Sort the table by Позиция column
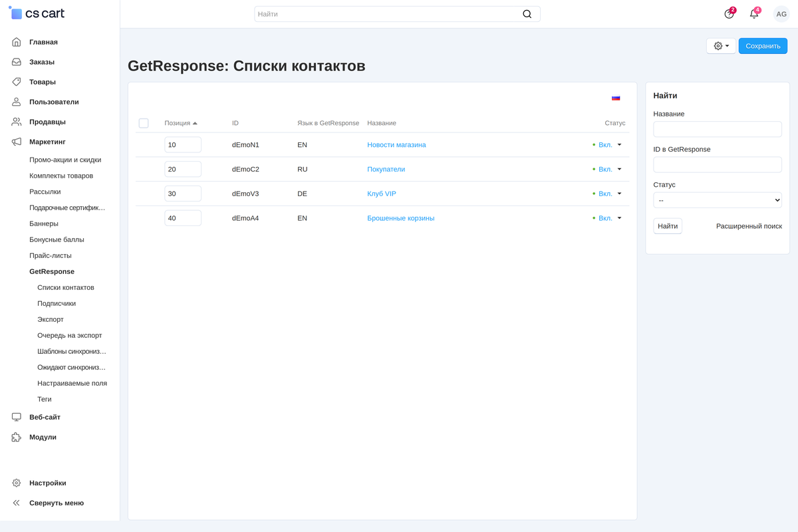Viewport: 798px width, 532px height. (x=181, y=123)
